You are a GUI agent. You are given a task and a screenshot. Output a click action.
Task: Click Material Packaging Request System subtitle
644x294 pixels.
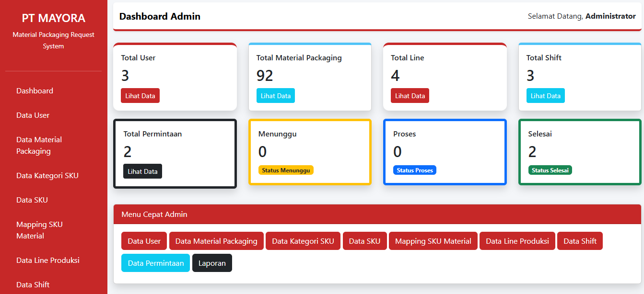(x=53, y=41)
